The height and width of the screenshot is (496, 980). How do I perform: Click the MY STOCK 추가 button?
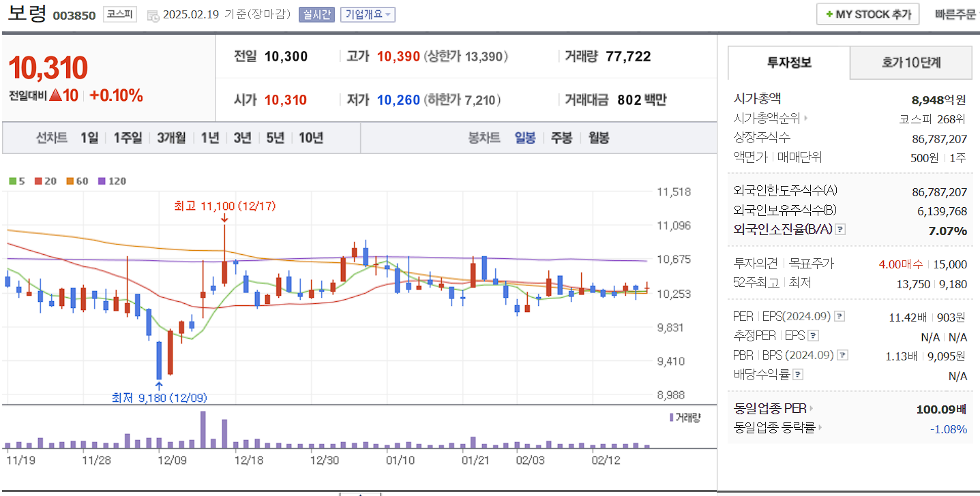click(867, 14)
